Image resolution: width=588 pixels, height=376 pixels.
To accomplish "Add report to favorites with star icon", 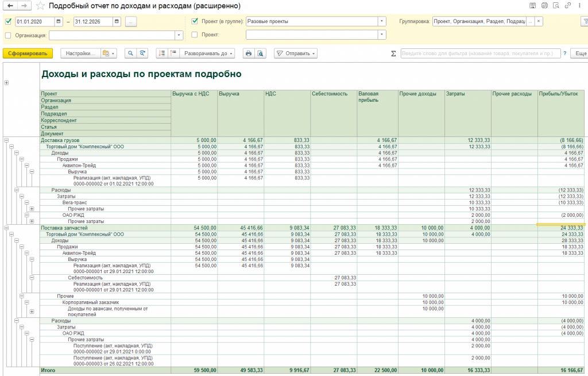I will (41, 6).
